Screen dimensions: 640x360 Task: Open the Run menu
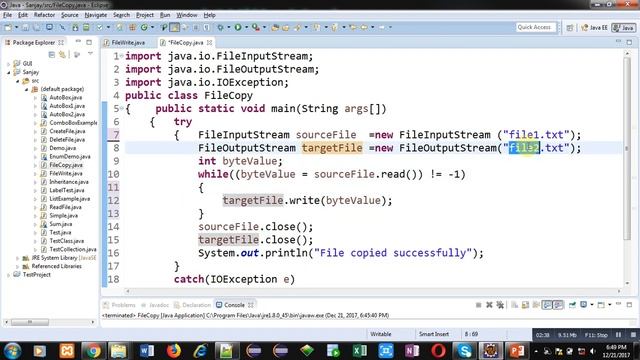click(165, 15)
